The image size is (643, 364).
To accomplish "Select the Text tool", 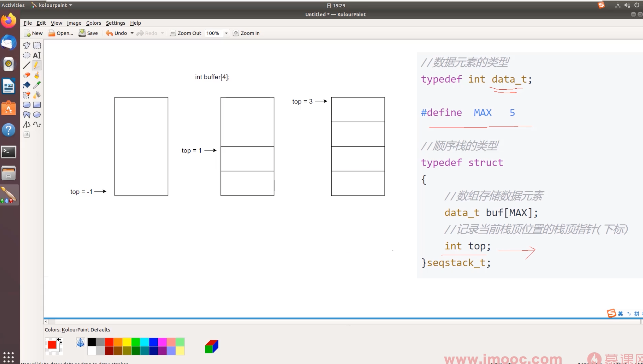I will (x=37, y=55).
